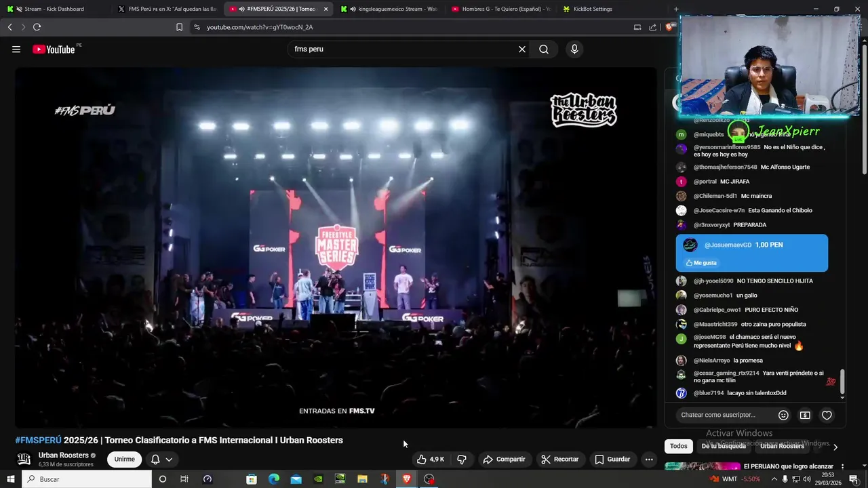
Task: Switch to 'Stream - Kick Dashboard' tab
Action: pyautogui.click(x=54, y=9)
